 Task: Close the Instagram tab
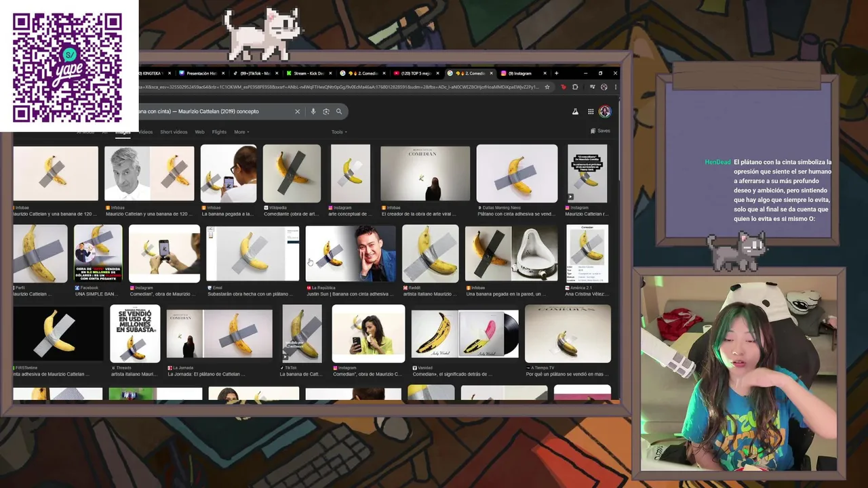point(544,73)
